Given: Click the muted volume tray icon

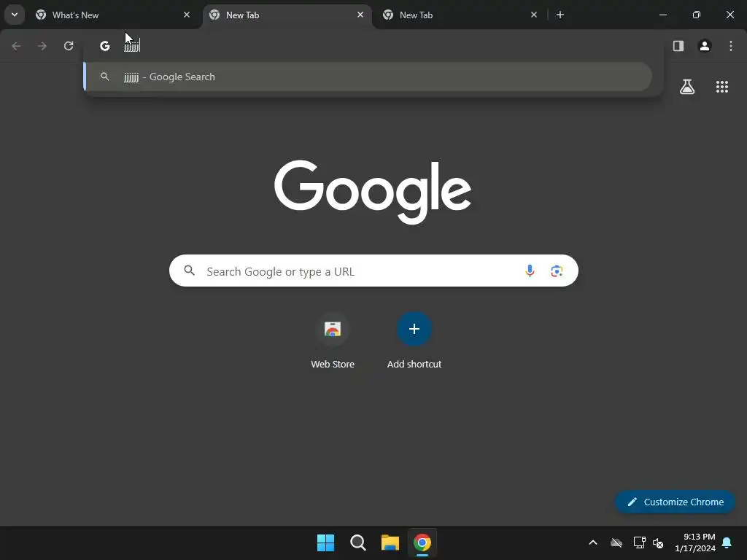Looking at the screenshot, I should [659, 542].
